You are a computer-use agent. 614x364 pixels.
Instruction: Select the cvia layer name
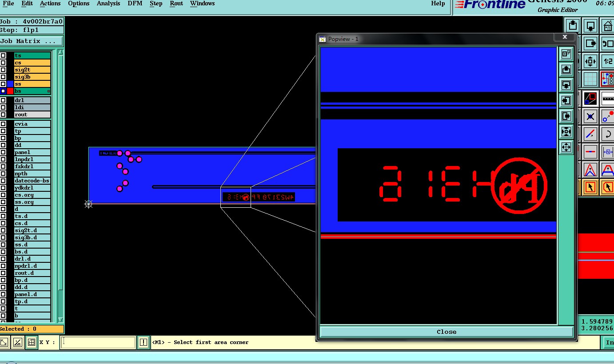pos(32,124)
